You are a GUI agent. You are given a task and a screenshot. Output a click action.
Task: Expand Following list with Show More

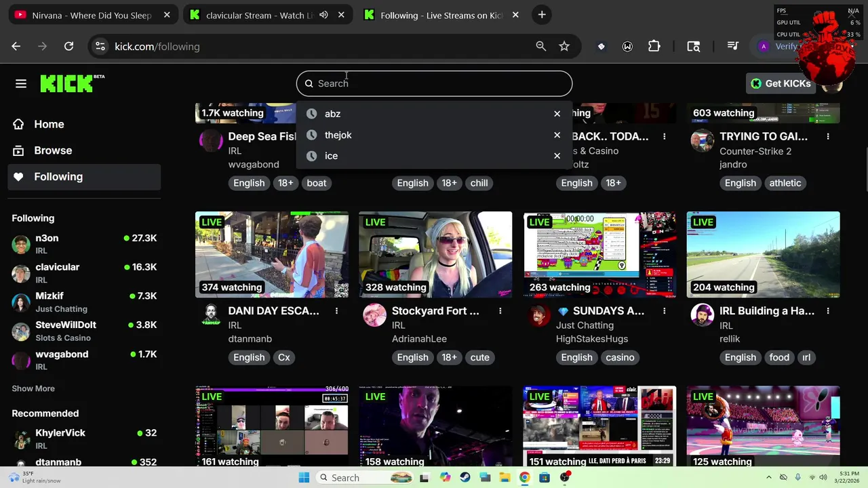(x=33, y=388)
